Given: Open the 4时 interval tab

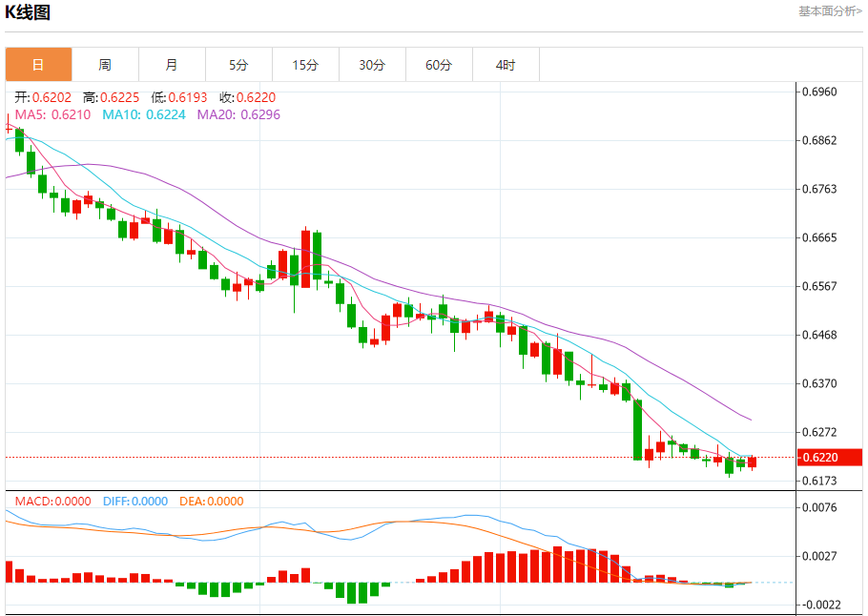Looking at the screenshot, I should click(506, 65).
